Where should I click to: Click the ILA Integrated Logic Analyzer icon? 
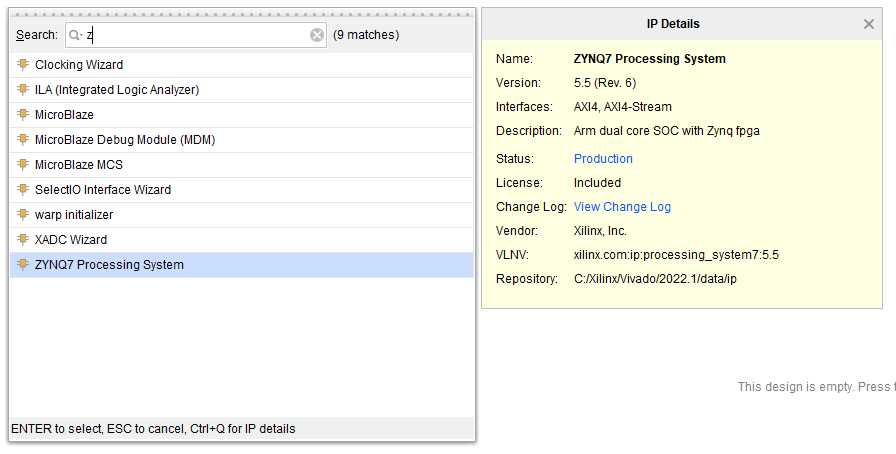(23, 90)
